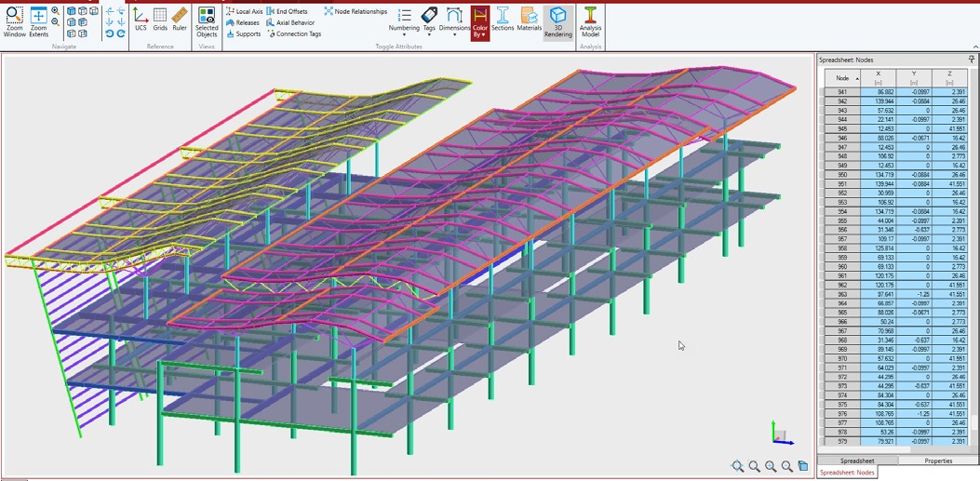Click the Zoom Window tool
Viewport: 980px width, 481px height.
(x=15, y=20)
